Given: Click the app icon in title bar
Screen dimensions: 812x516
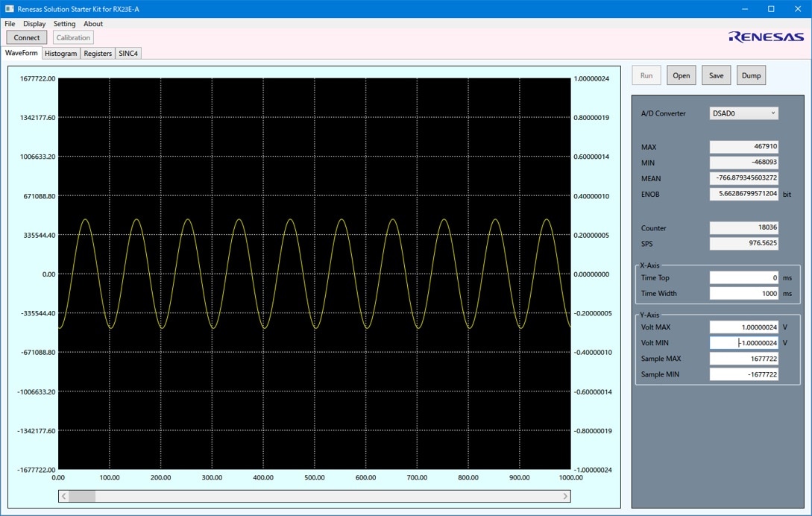Looking at the screenshot, I should click(10, 9).
